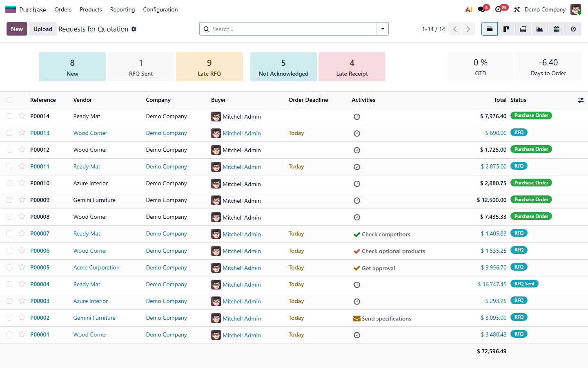Tick the checkbox for P00009

(9, 200)
